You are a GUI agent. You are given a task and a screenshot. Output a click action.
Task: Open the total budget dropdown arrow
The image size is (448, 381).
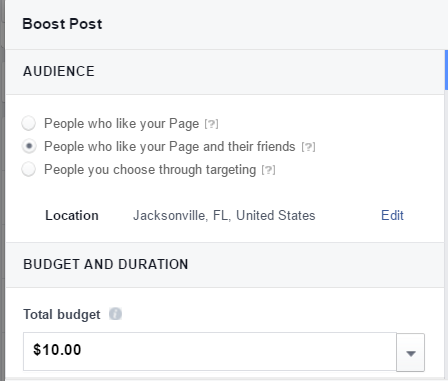tap(411, 352)
